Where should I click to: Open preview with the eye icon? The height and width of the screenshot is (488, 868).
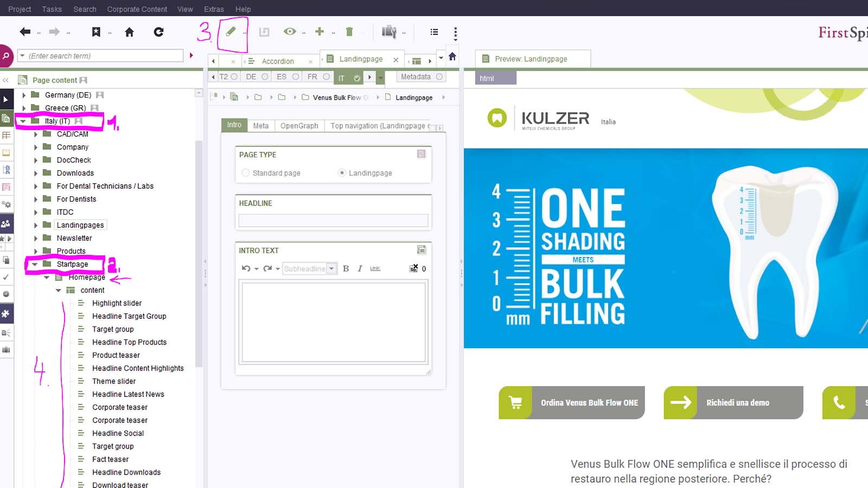point(289,31)
